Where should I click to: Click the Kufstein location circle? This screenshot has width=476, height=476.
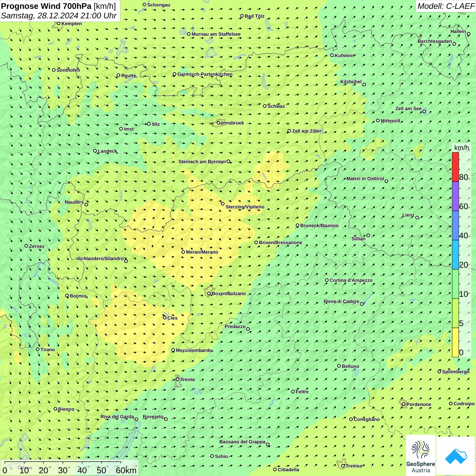click(332, 55)
